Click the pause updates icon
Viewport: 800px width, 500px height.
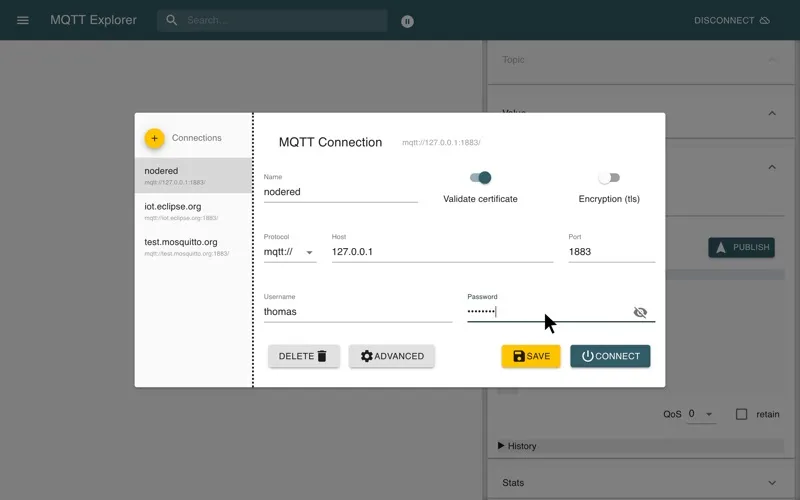point(407,21)
